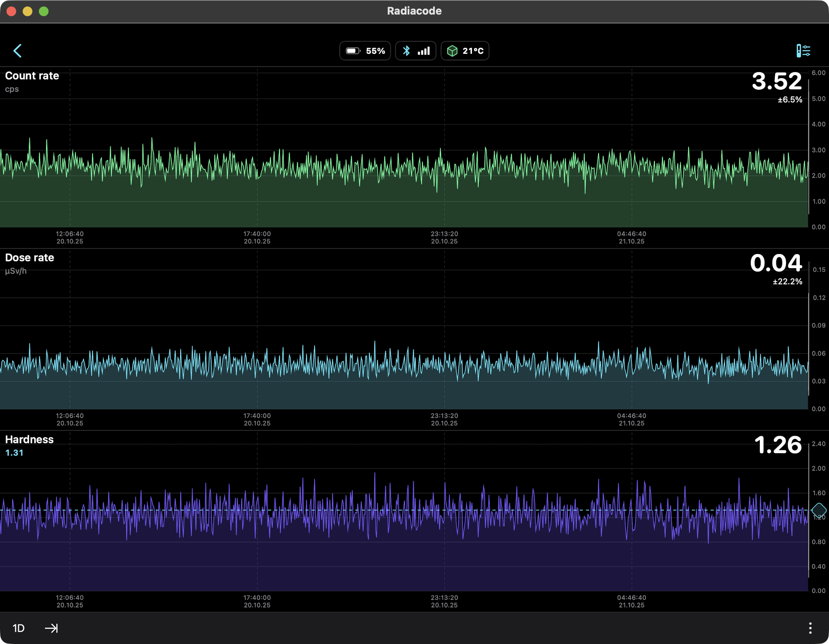The width and height of the screenshot is (829, 644).
Task: Select the Hardness chart title
Action: [x=29, y=440]
